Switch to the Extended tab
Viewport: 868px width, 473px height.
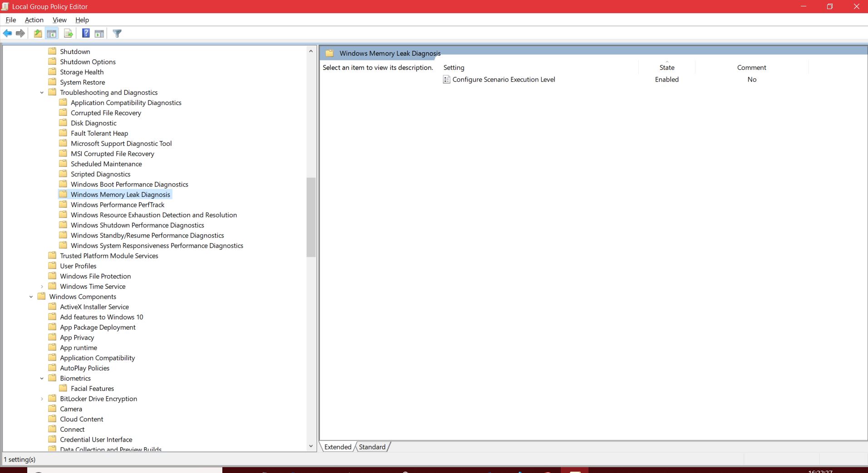pos(338,447)
